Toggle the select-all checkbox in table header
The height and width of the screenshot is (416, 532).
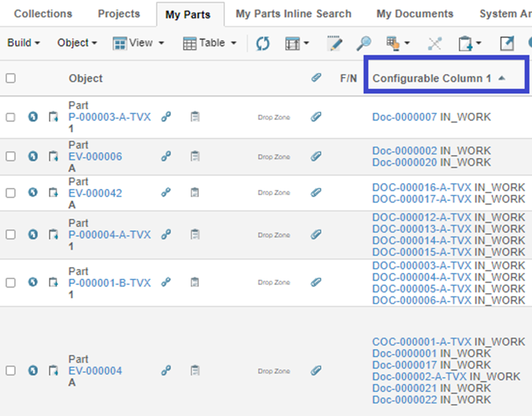click(x=10, y=78)
